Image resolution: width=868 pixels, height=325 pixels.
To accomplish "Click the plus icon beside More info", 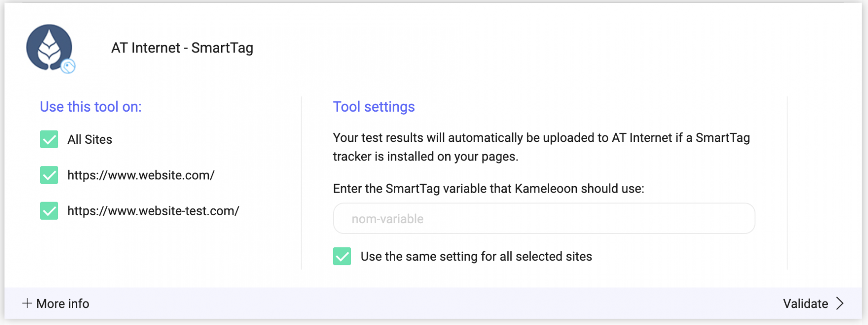I will 27,303.
